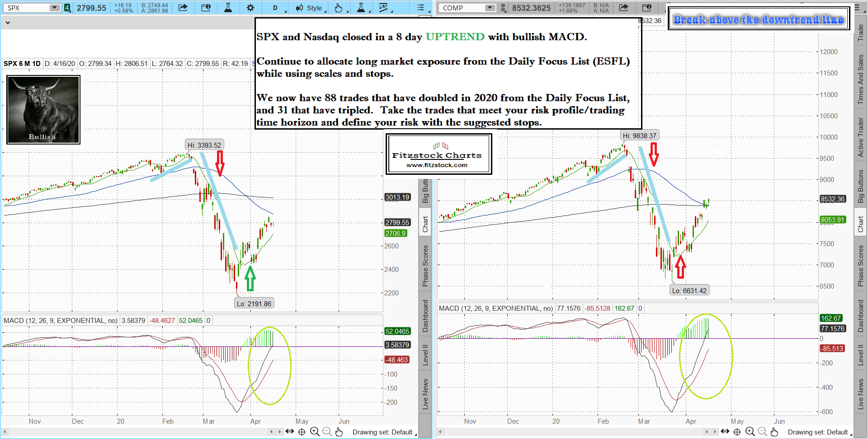Click the www.fitzstock.com link

pos(437,165)
